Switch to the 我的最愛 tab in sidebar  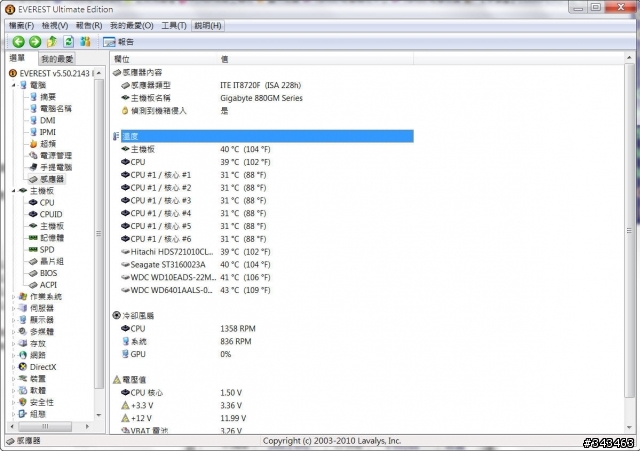(57, 59)
